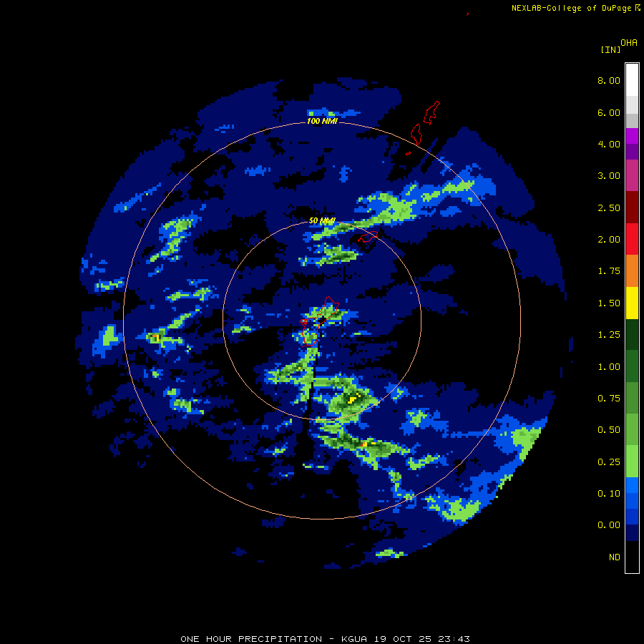Click the 0.50 legend value
644x644 pixels.
coord(608,430)
